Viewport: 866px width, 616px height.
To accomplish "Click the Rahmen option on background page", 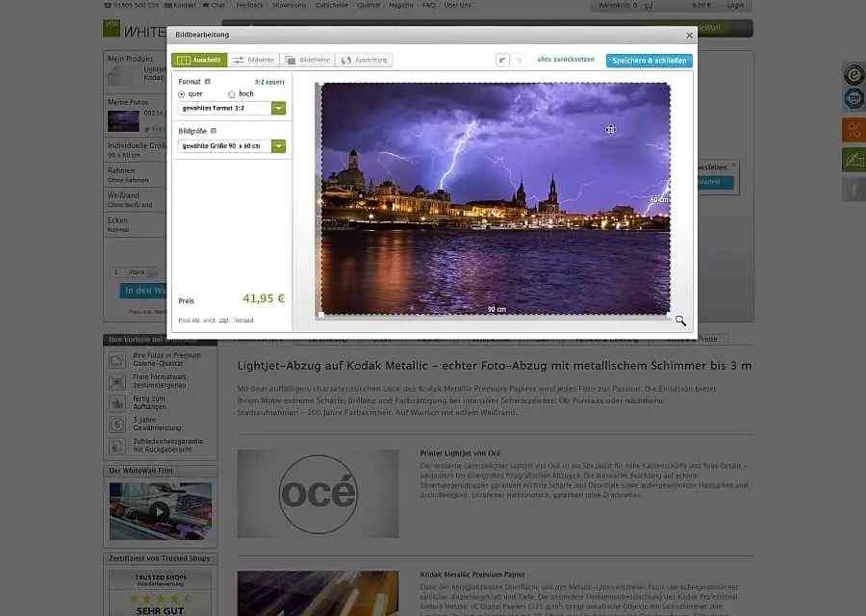I will 135,174.
